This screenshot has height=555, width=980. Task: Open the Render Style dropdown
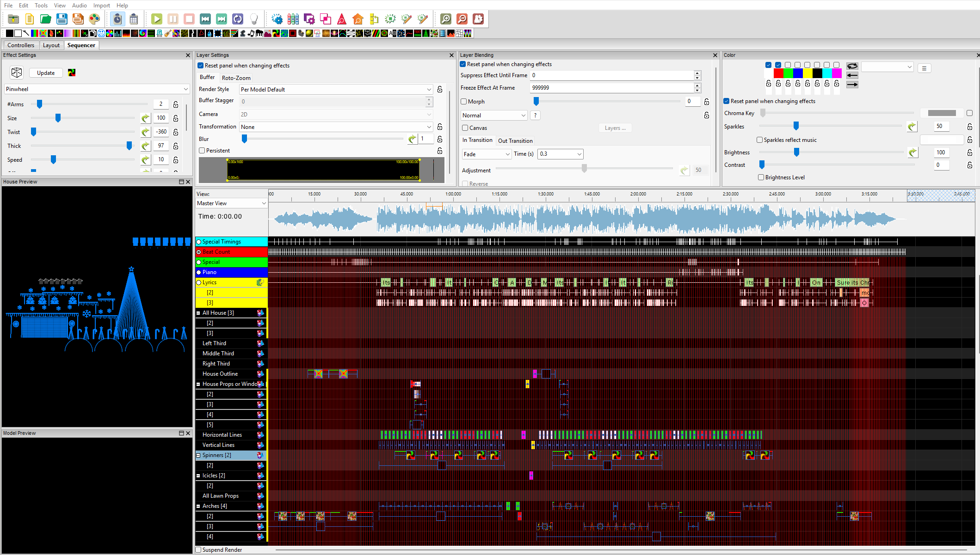[x=336, y=90]
